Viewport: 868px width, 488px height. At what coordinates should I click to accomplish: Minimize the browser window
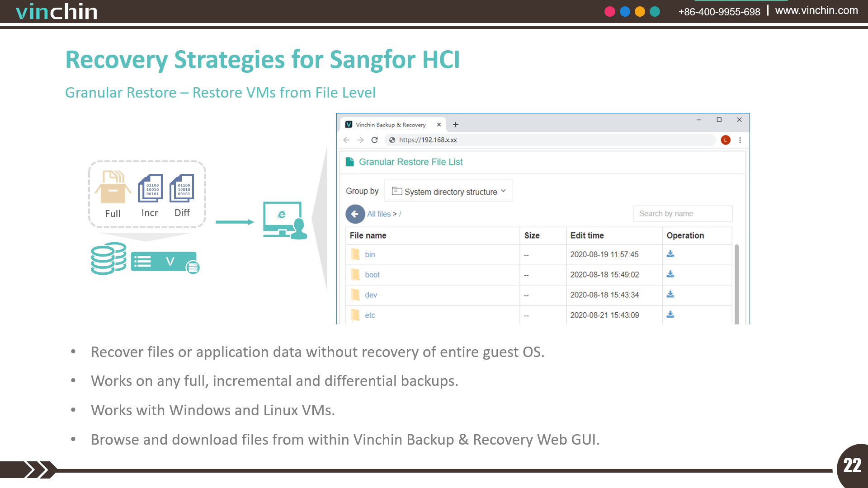tap(698, 120)
